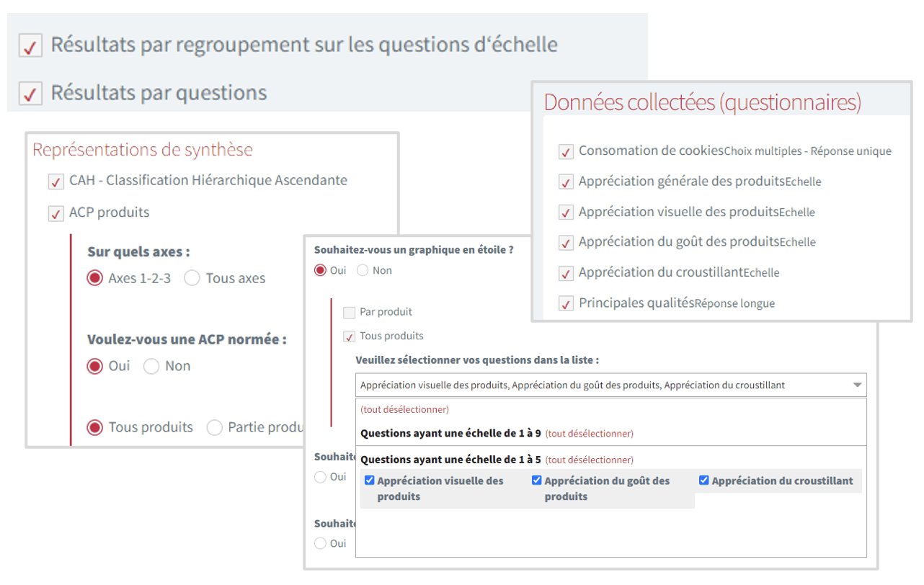Select the Tous axes radio button

[192, 279]
